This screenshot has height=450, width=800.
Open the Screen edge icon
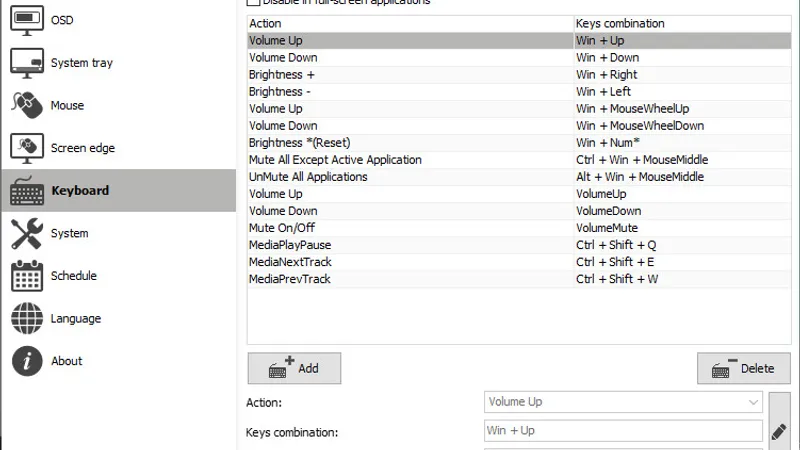click(26, 148)
